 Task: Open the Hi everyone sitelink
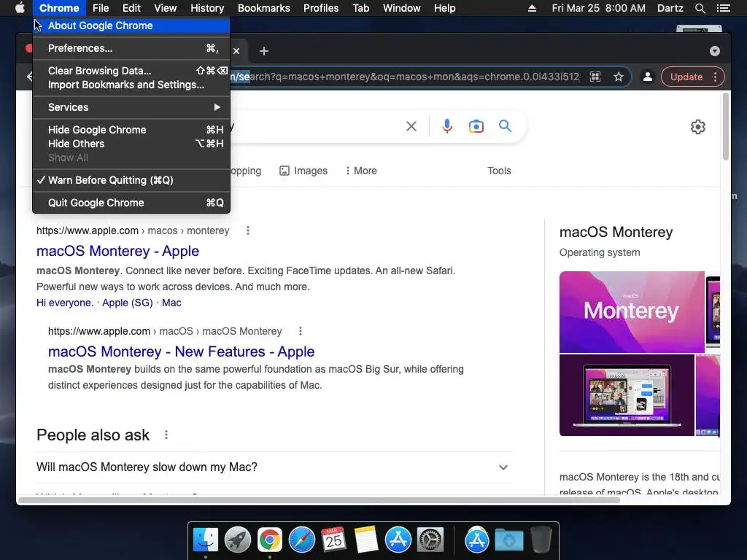65,303
